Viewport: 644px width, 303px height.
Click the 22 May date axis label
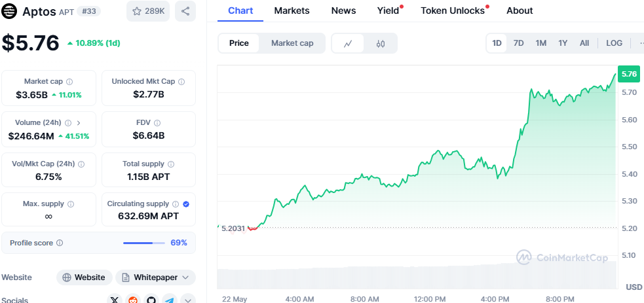235,299
